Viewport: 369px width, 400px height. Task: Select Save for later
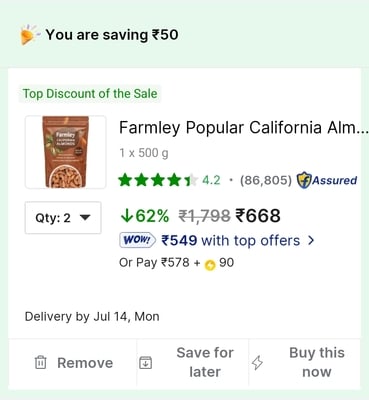[x=193, y=363]
